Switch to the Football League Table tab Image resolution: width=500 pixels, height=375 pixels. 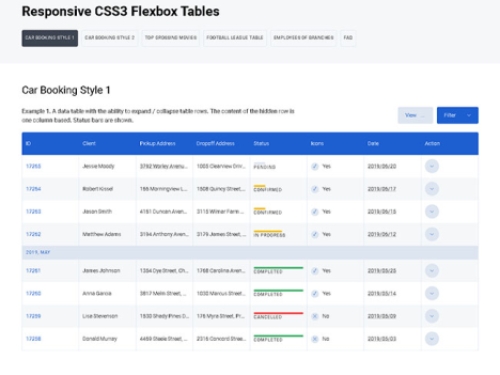pos(235,38)
